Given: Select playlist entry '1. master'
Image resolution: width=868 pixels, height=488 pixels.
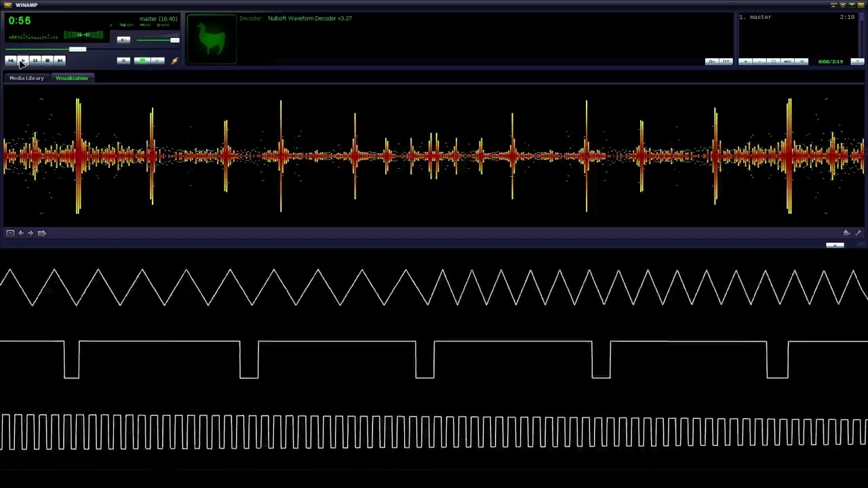Looking at the screenshot, I should tap(797, 17).
